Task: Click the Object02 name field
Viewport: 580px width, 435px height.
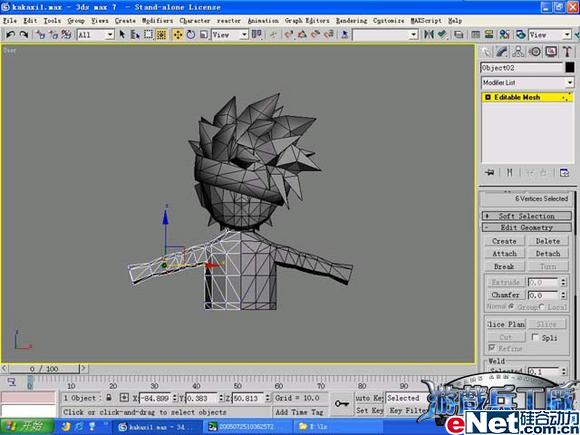Action: pyautogui.click(x=522, y=68)
